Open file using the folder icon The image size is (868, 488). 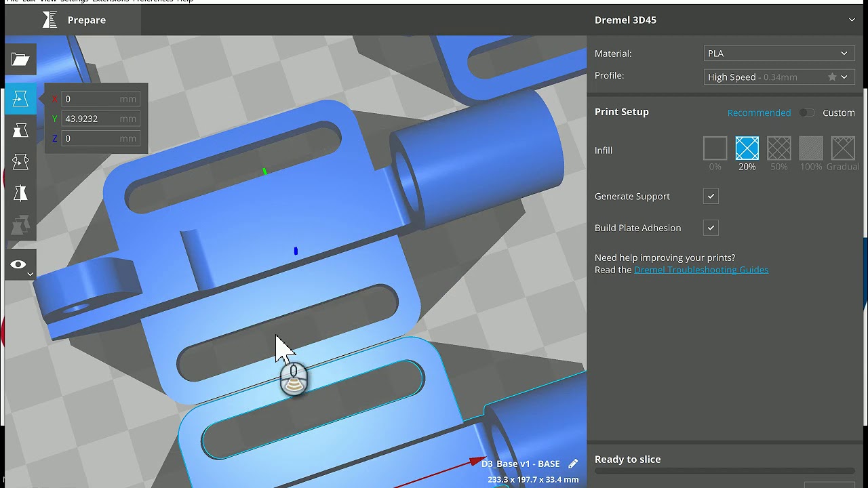20,60
